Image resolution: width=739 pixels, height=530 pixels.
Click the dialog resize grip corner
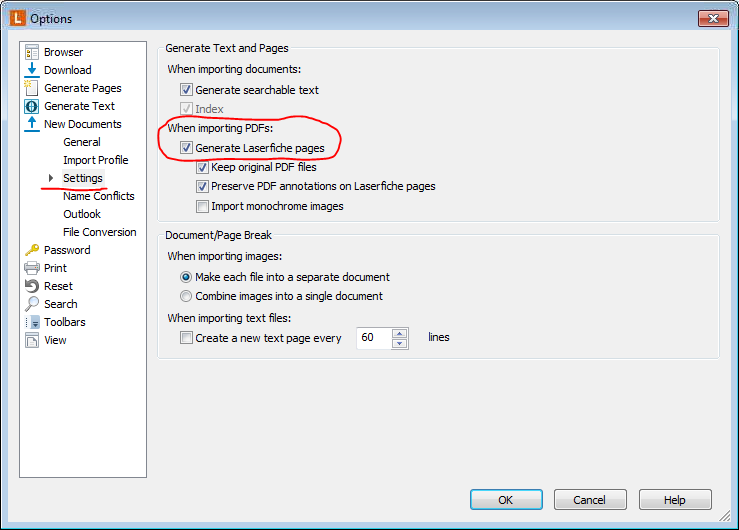725,516
